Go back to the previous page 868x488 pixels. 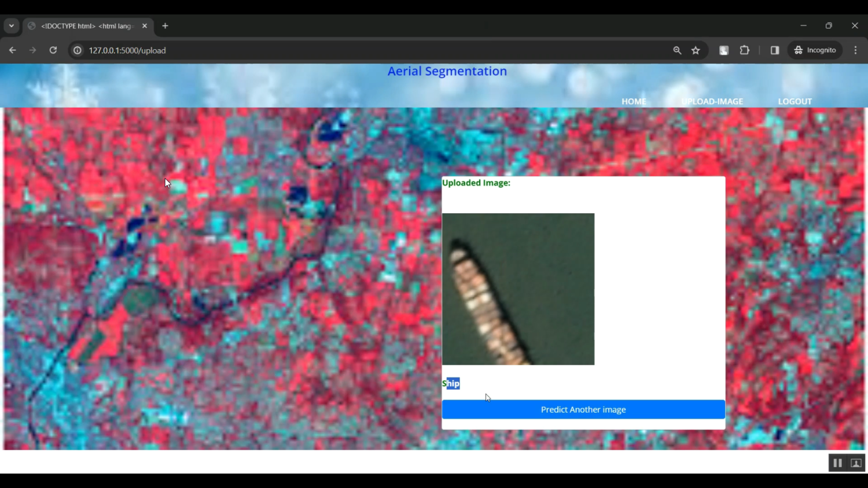tap(13, 50)
